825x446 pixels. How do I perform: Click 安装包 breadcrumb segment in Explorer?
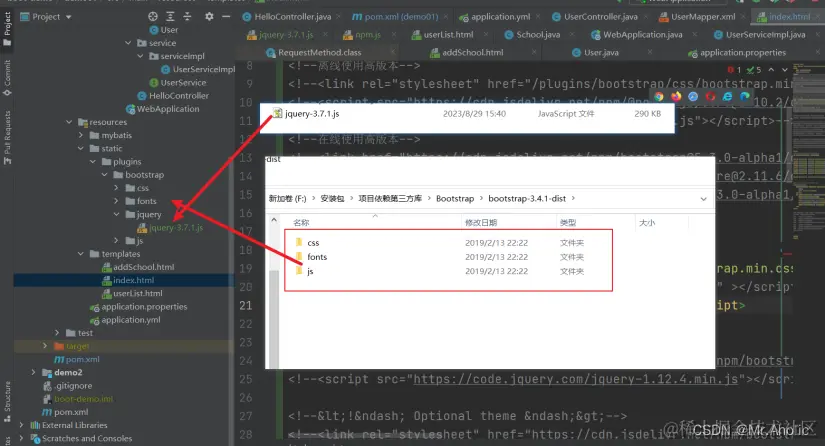pyautogui.click(x=332, y=198)
